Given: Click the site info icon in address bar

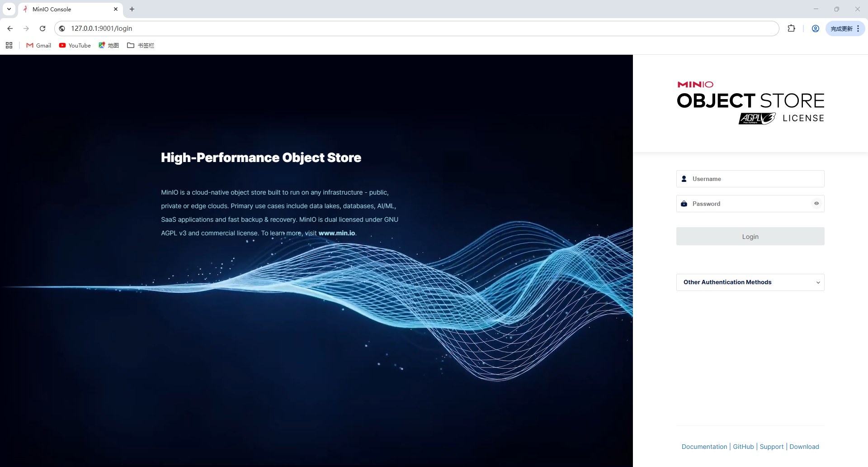Looking at the screenshot, I should click(62, 29).
